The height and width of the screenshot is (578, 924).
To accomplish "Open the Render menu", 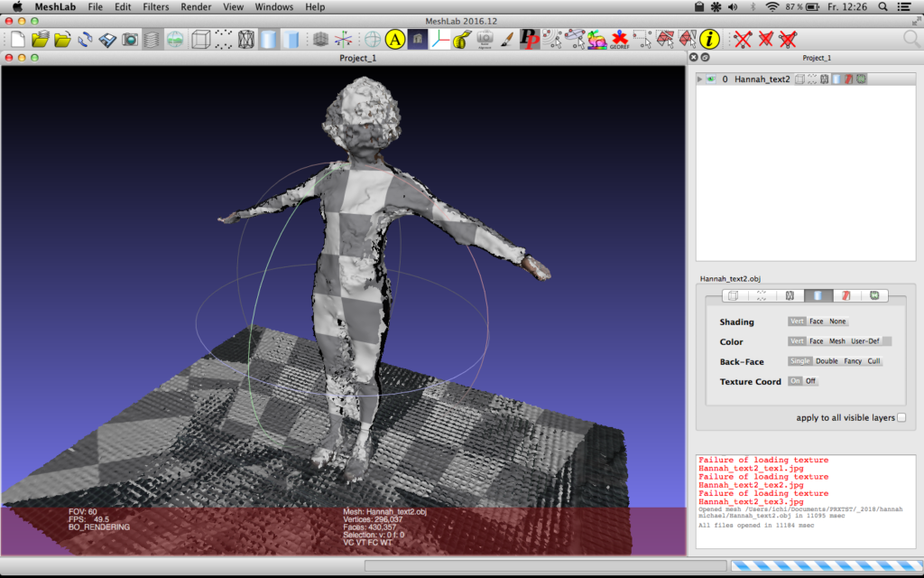I will (196, 6).
